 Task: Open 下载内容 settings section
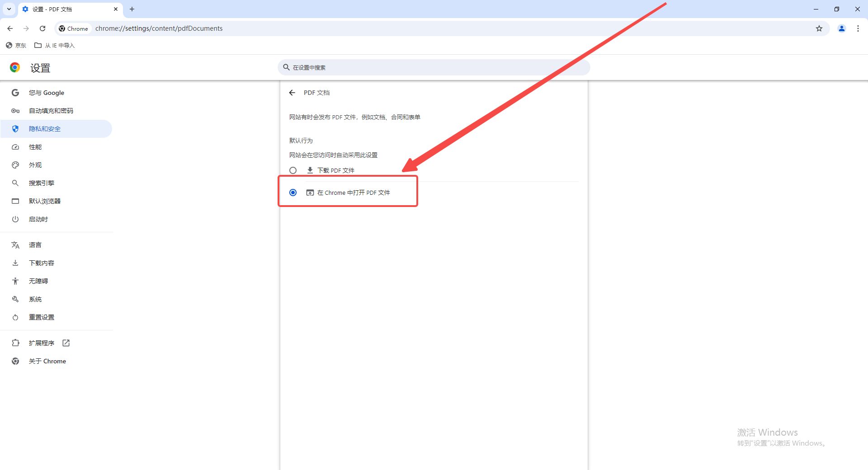pos(57,263)
